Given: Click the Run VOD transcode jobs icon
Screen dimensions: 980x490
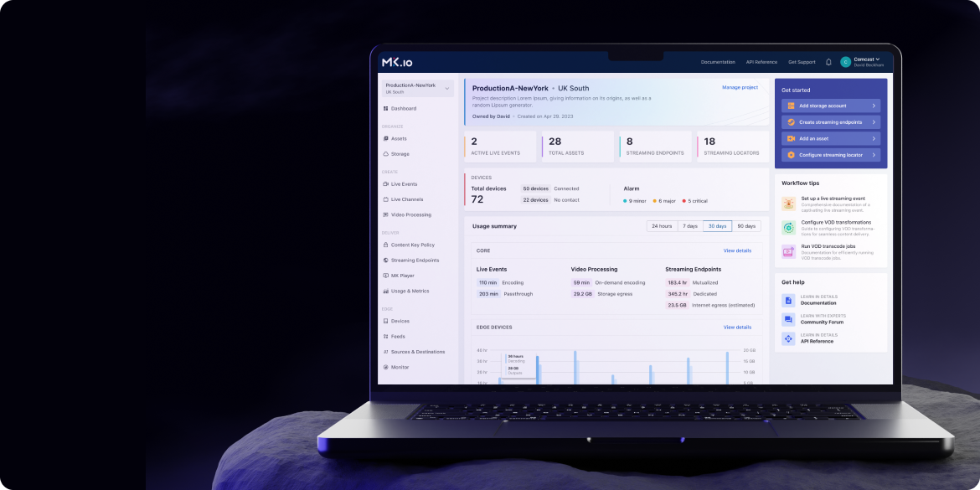Looking at the screenshot, I should 788,251.
